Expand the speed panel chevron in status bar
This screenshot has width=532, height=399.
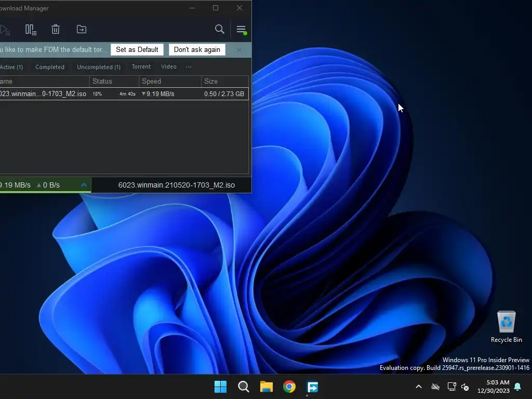84,185
